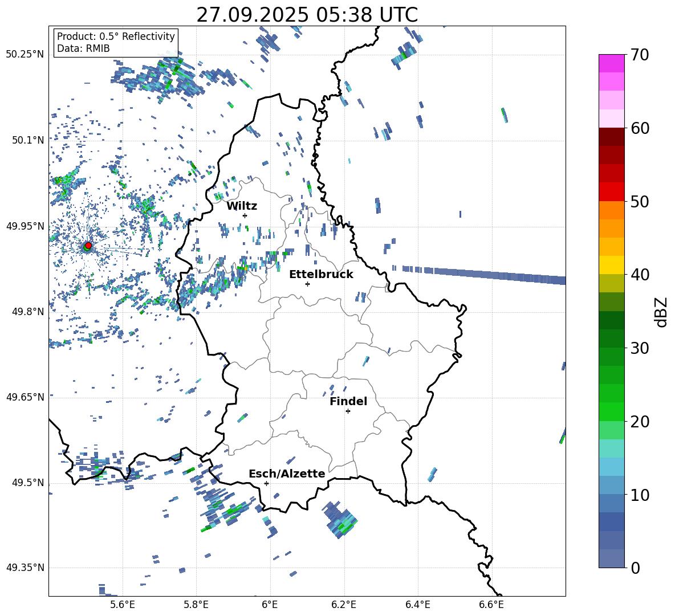Click the 20 tick on the colorbar
675x616 pixels.
click(x=640, y=422)
